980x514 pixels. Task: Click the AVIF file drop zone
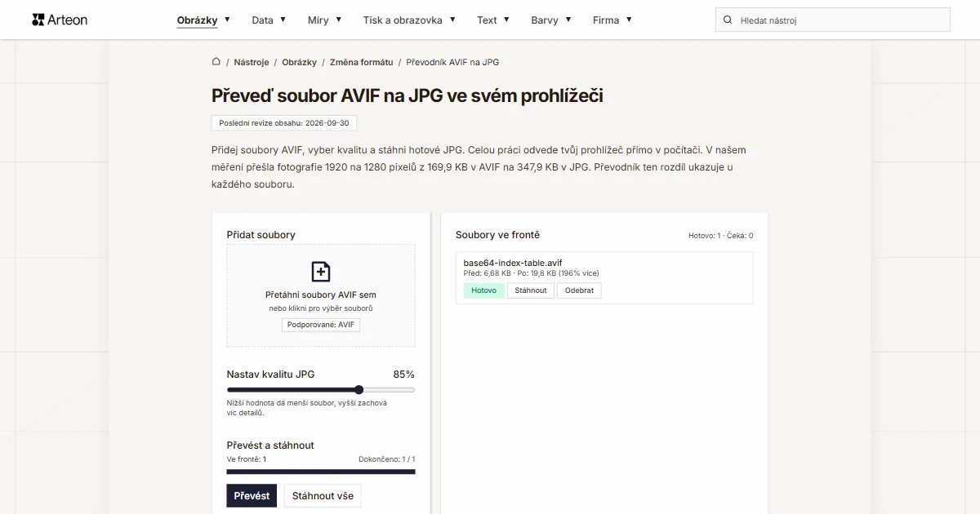(321, 295)
